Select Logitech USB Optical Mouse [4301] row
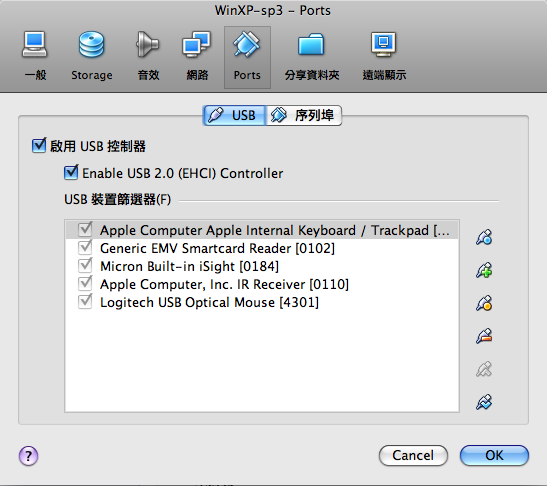 [262, 302]
